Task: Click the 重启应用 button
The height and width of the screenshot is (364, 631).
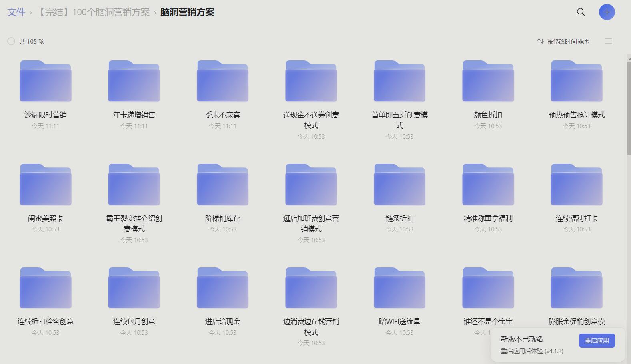Action: tap(597, 340)
